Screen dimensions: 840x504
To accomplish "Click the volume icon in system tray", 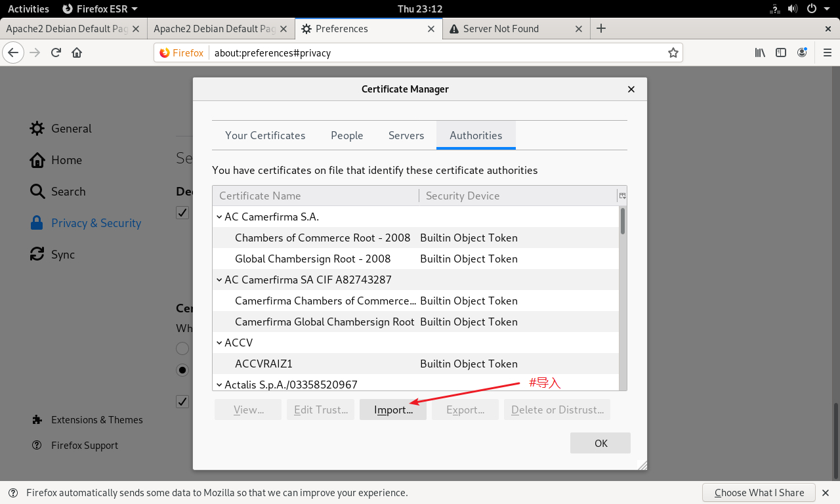I will click(x=793, y=9).
